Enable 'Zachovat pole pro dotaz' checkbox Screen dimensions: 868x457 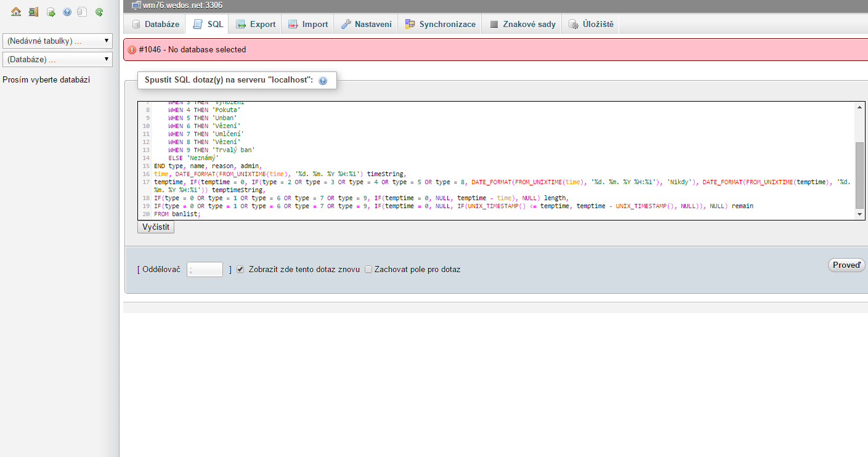[368, 269]
